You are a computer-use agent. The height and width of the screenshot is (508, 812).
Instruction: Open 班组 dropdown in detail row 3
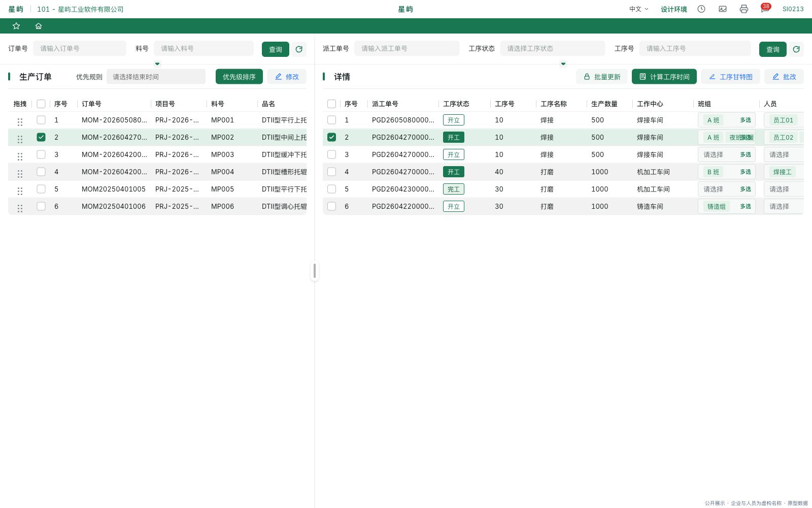[727, 154]
